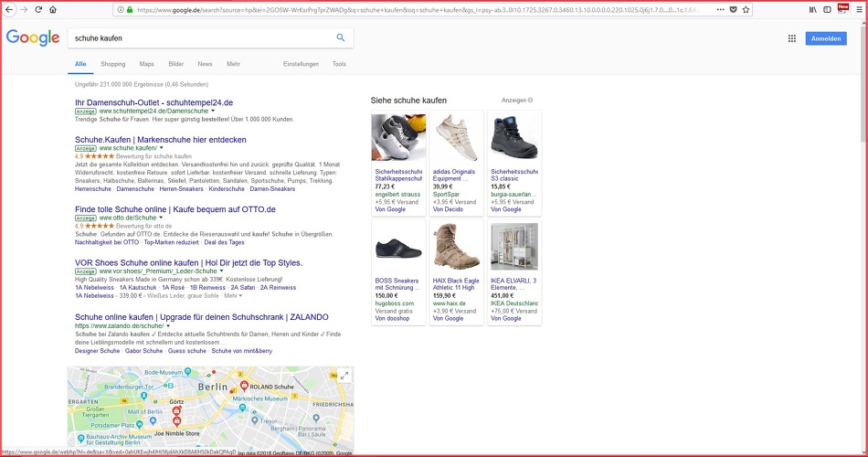Open the Mehr search category menu
868x457 pixels.
coord(233,64)
